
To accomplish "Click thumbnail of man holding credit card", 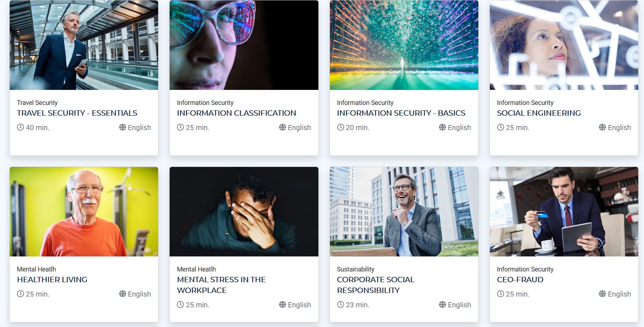I will (x=564, y=212).
